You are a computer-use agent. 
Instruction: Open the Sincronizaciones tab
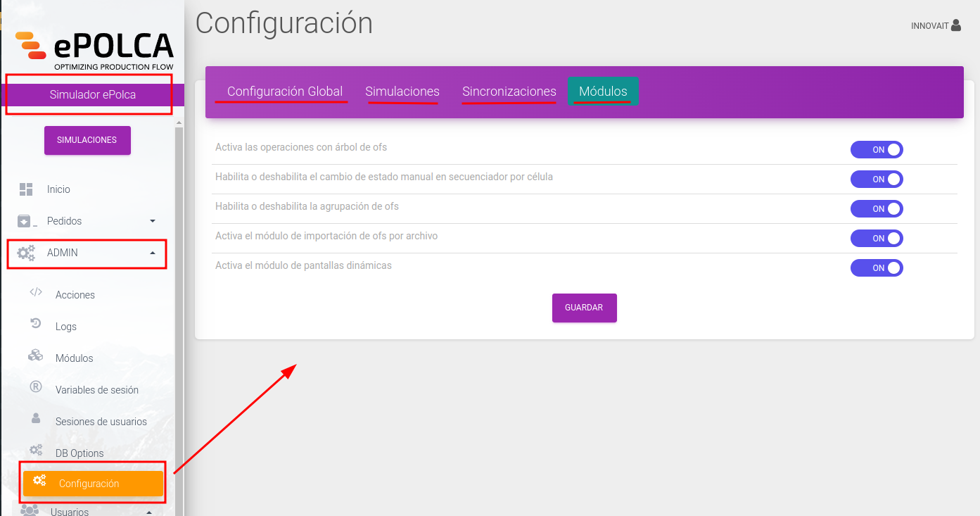coord(509,92)
